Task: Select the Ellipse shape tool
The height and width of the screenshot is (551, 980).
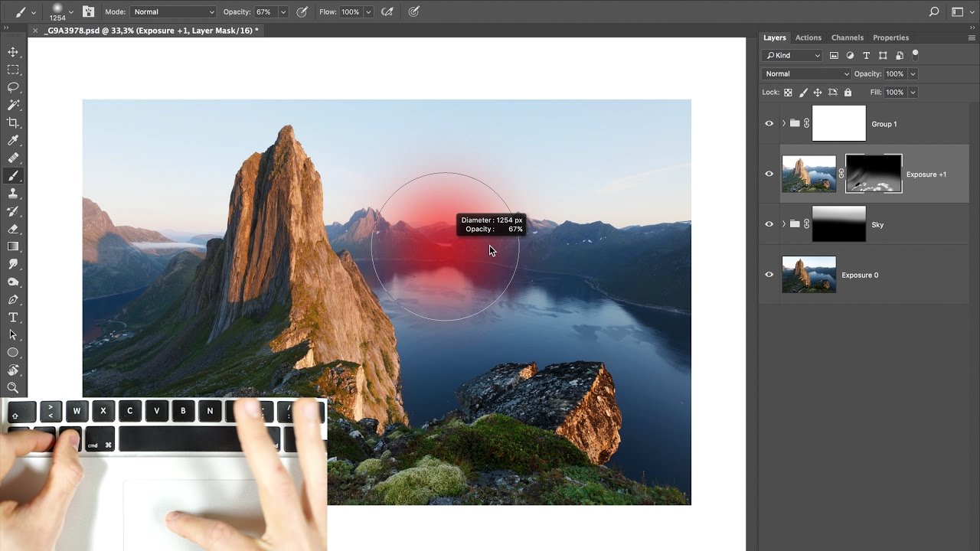Action: pyautogui.click(x=13, y=353)
